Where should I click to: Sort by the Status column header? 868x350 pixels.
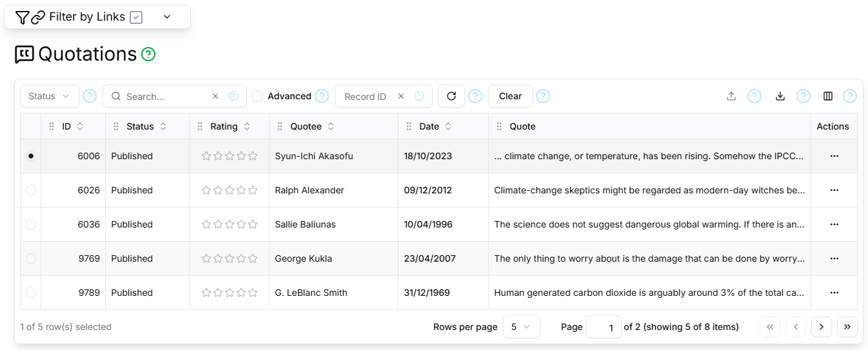[146, 126]
